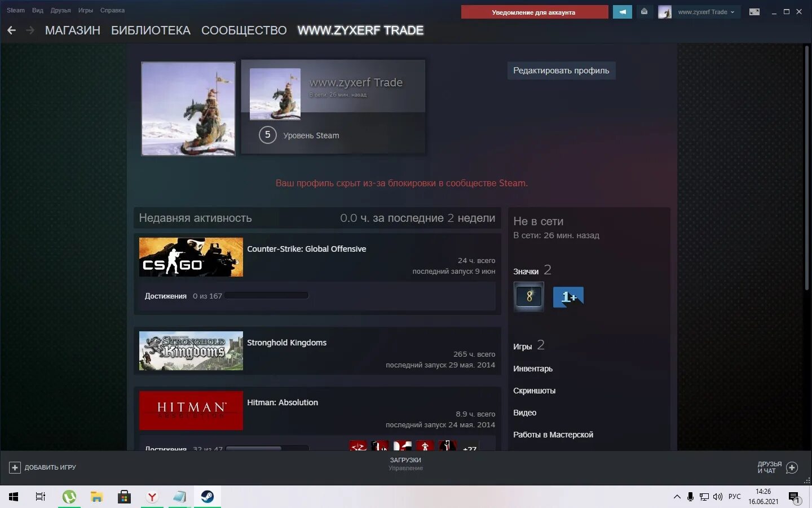The image size is (812, 508).
Task: Click the Steam level 5 circle badge
Action: [267, 135]
